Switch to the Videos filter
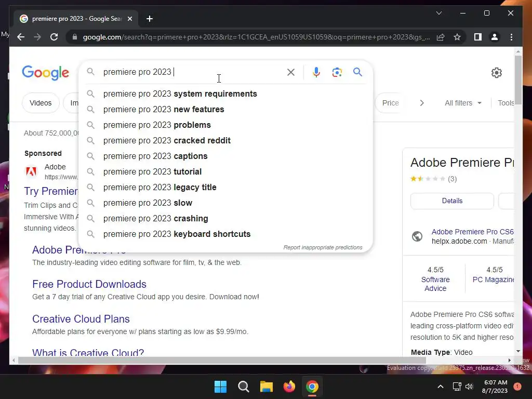 (x=41, y=103)
